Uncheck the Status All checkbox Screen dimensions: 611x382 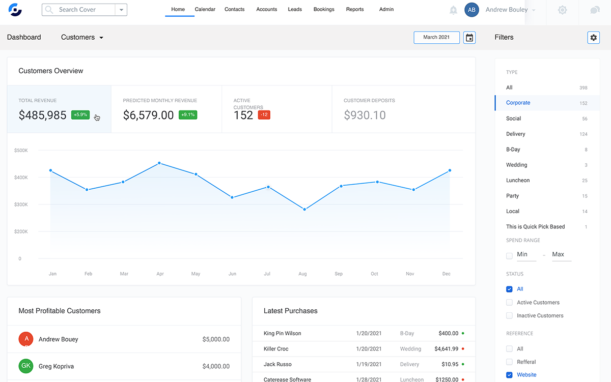click(x=509, y=289)
